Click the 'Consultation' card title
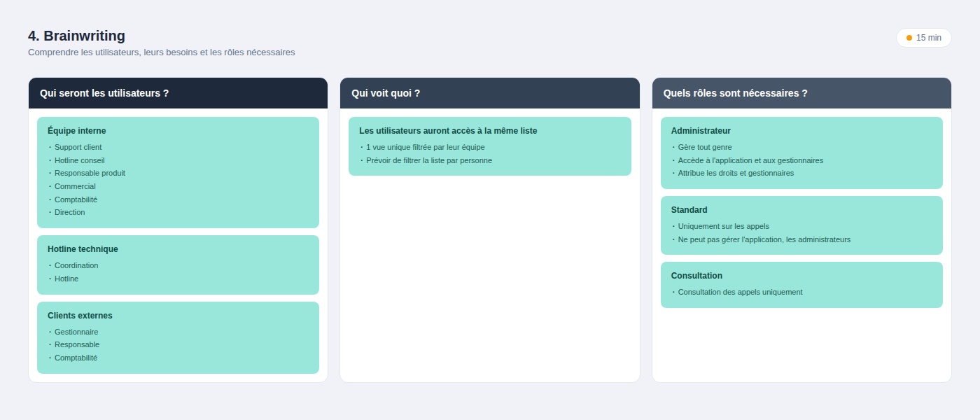 click(696, 276)
